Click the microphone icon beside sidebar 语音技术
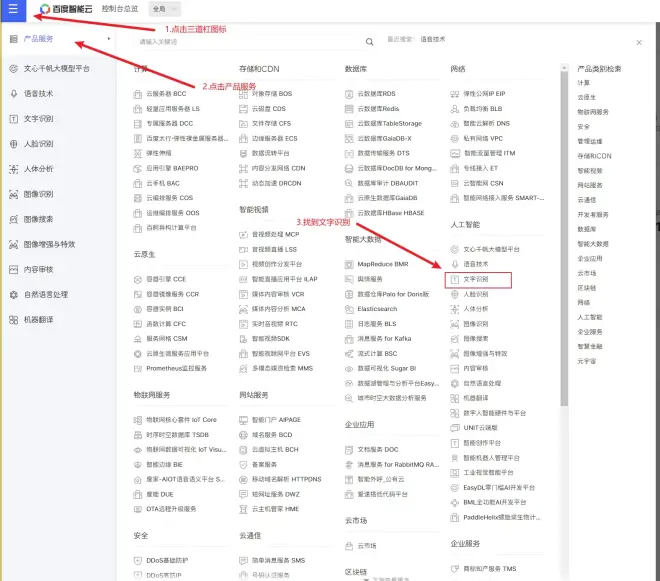The height and width of the screenshot is (581, 660). coord(13,93)
